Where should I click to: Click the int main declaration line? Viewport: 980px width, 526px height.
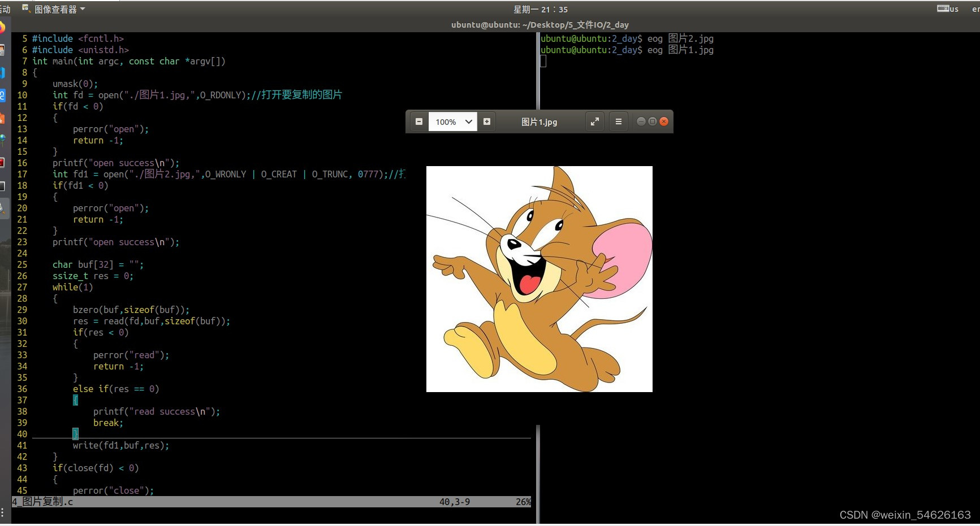click(x=129, y=61)
